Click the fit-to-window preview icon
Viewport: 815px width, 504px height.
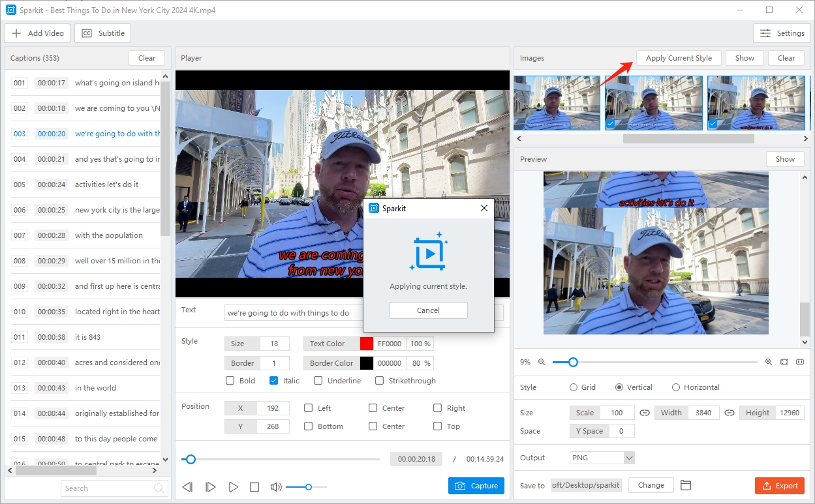tap(784, 362)
